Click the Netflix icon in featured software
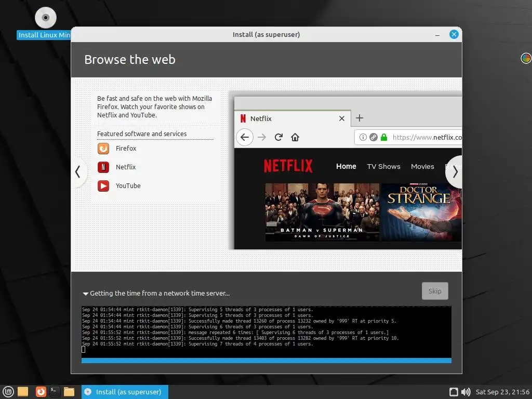Screen dimensions: 532x399 [103, 167]
